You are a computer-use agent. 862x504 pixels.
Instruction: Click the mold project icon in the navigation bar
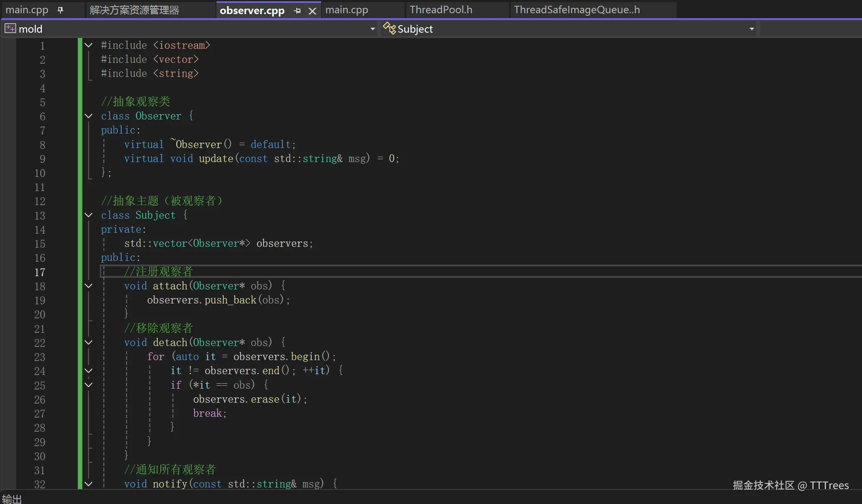(10, 29)
